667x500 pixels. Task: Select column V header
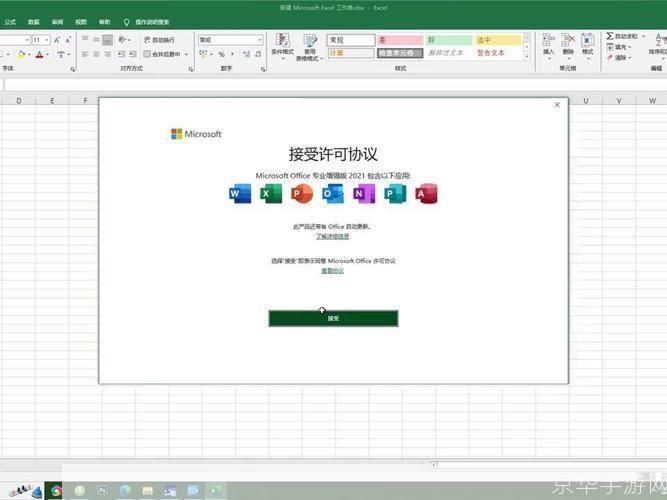(619, 100)
